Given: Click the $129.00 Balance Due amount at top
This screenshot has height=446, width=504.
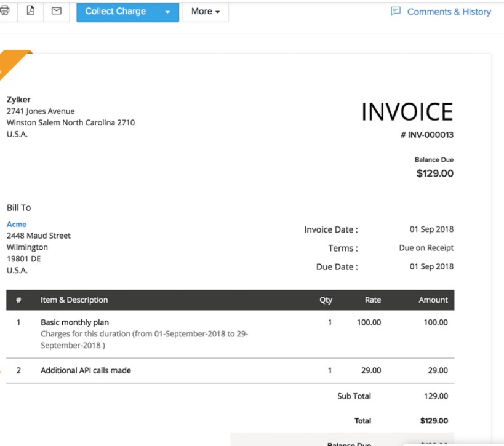Looking at the screenshot, I should tap(434, 173).
